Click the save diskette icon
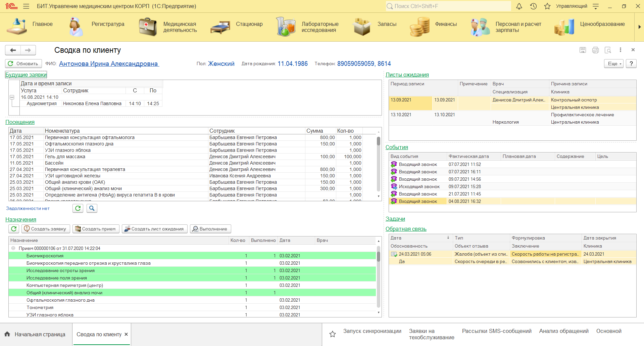Image resolution: width=644 pixels, height=346 pixels. pos(583,50)
